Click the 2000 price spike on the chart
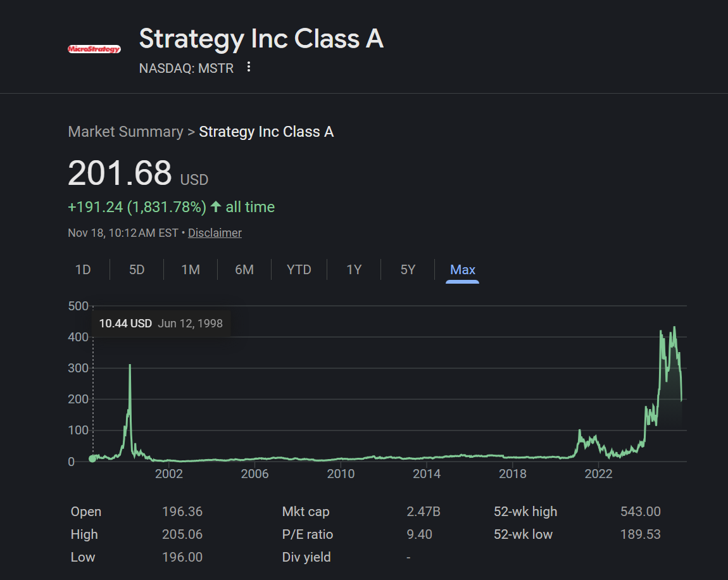 [130, 367]
